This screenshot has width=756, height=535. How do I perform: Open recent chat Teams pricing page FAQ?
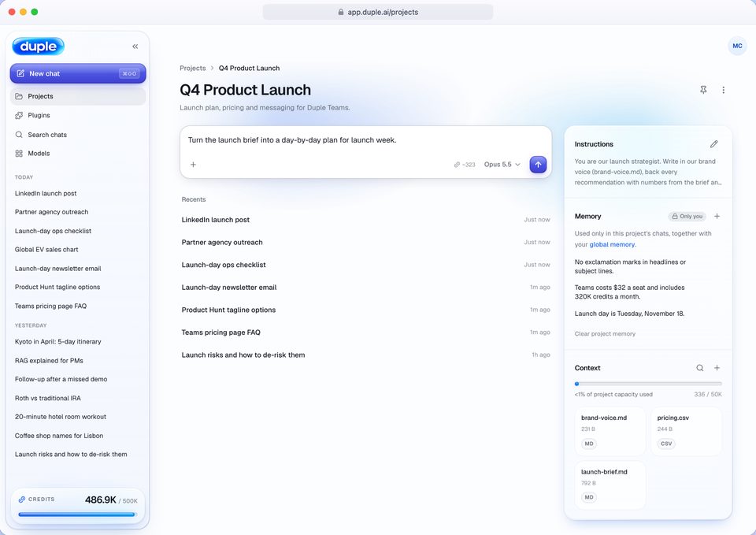(365, 333)
